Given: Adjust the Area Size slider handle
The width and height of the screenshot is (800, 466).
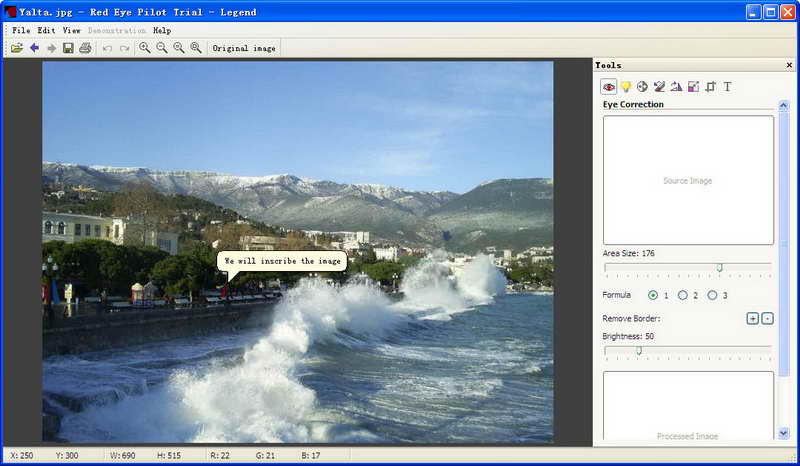Looking at the screenshot, I should pyautogui.click(x=720, y=267).
